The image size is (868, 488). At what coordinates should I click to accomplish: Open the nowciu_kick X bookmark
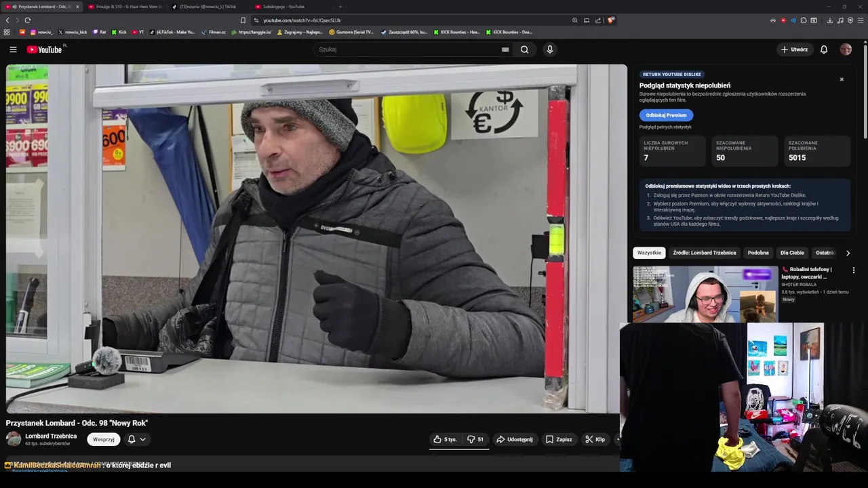tap(73, 32)
